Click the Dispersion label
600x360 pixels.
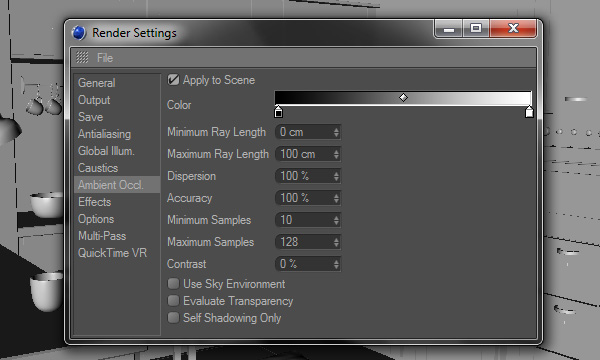point(191,176)
